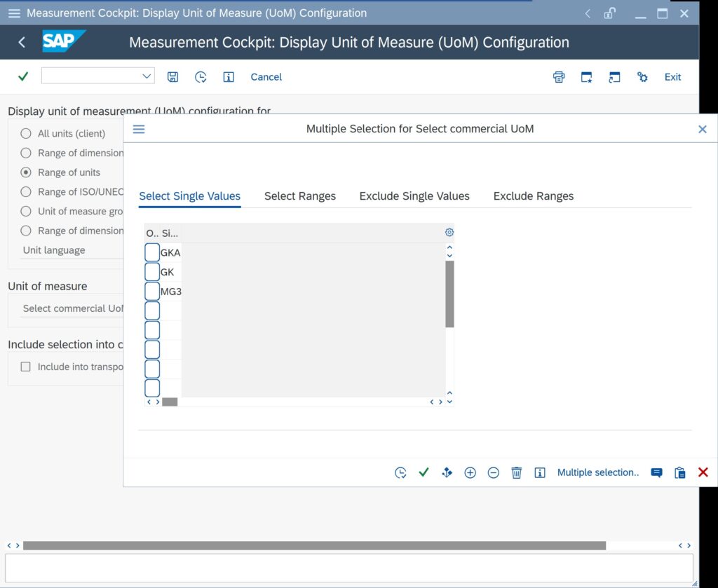Click the upload from clipboard icon
This screenshot has height=588, width=718.
(x=680, y=472)
